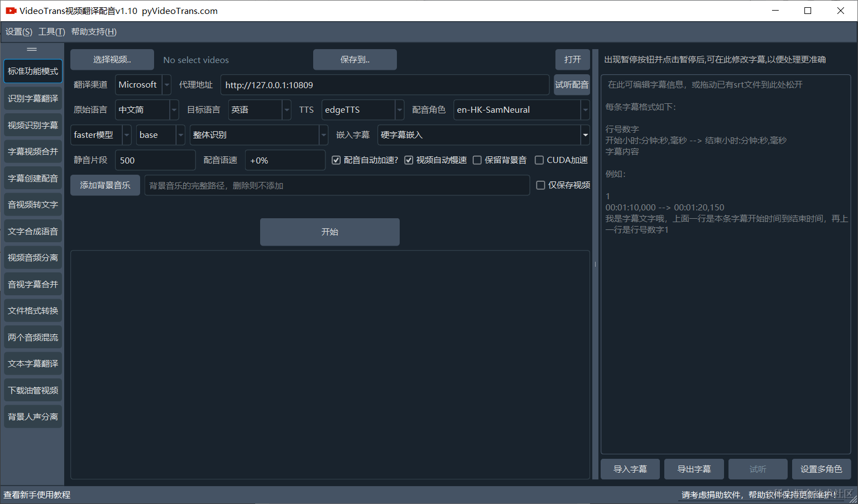Viewport: 858px width, 504px height.
Task: Click the 配音语速 +0% input field
Action: point(285,160)
